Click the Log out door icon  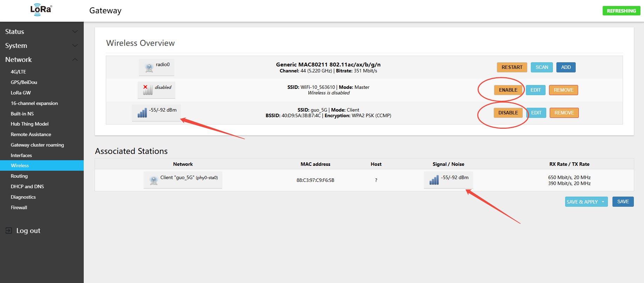(x=9, y=231)
